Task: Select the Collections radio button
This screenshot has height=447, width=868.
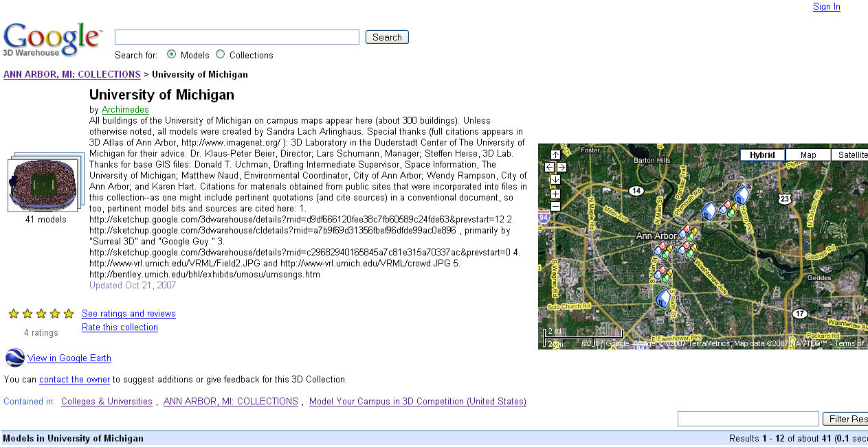Action: coord(221,54)
